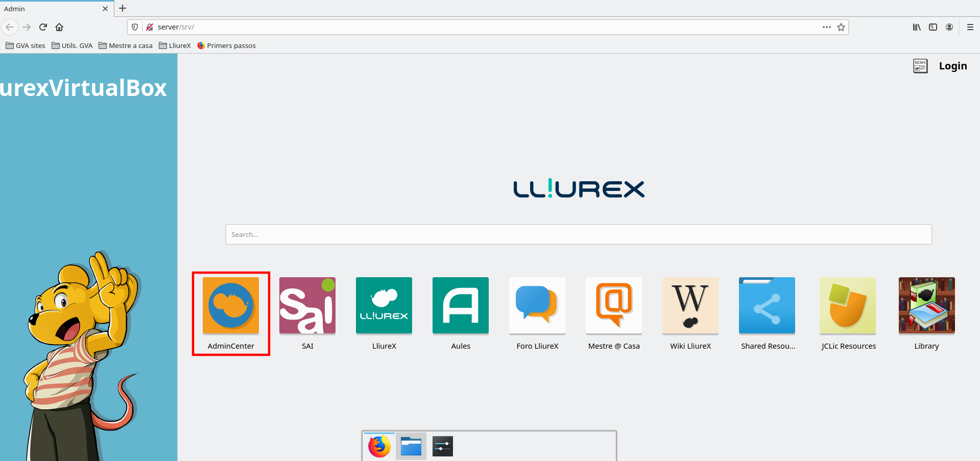
Task: Launch the SAI application tile
Action: (307, 305)
